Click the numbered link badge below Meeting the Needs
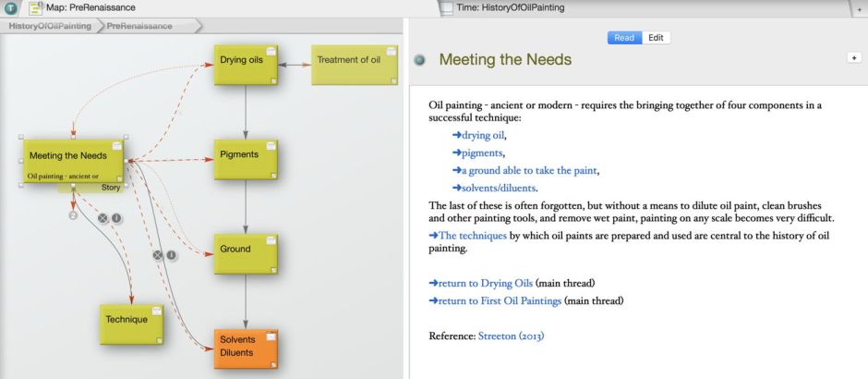 tap(73, 215)
